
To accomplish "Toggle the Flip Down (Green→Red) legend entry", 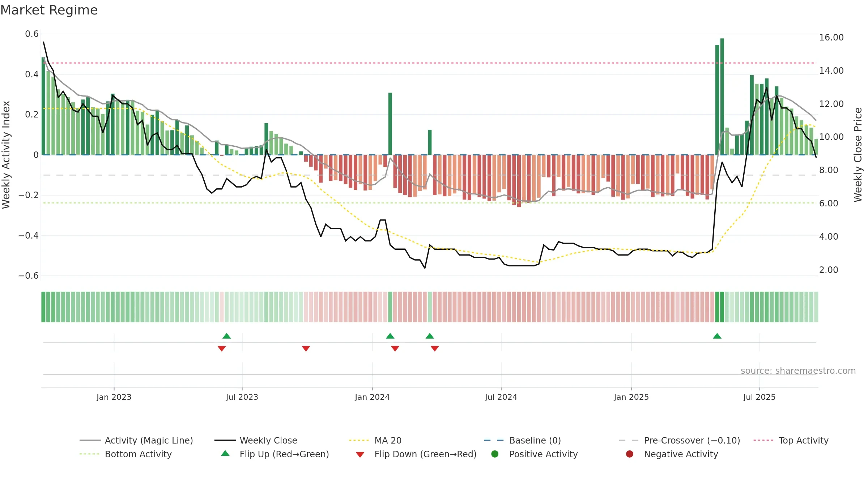I will click(416, 454).
